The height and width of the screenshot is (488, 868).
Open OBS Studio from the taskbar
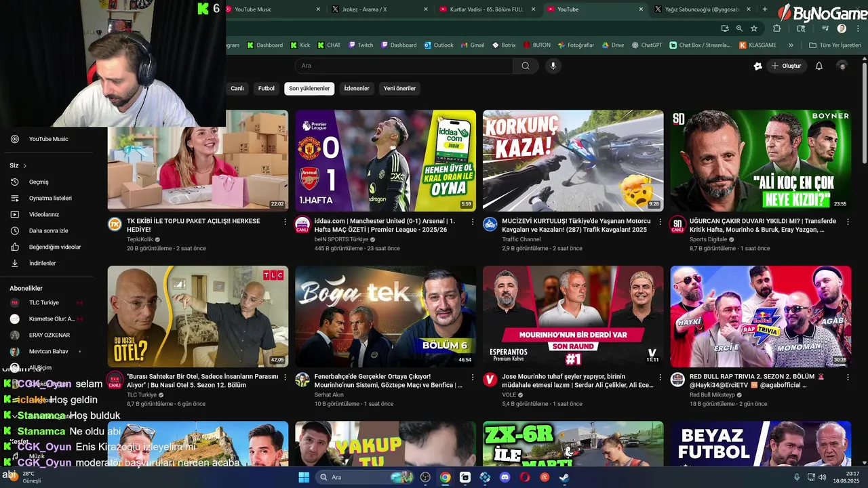[x=425, y=477]
